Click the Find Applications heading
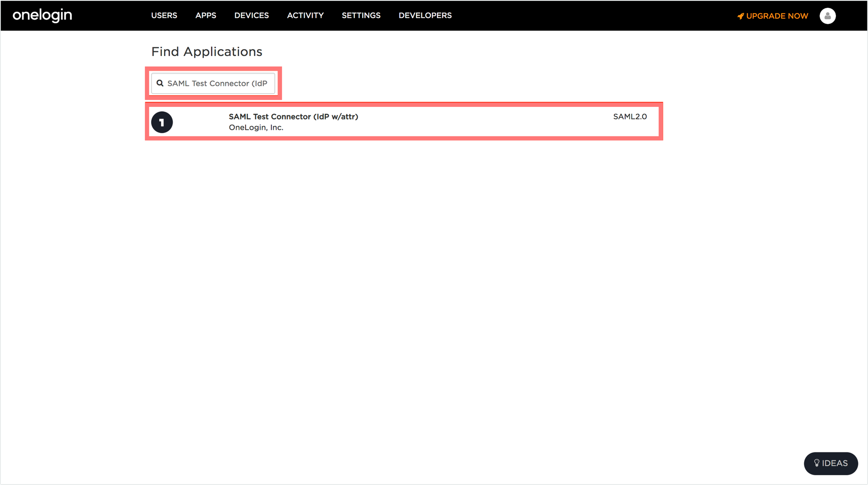 207,52
